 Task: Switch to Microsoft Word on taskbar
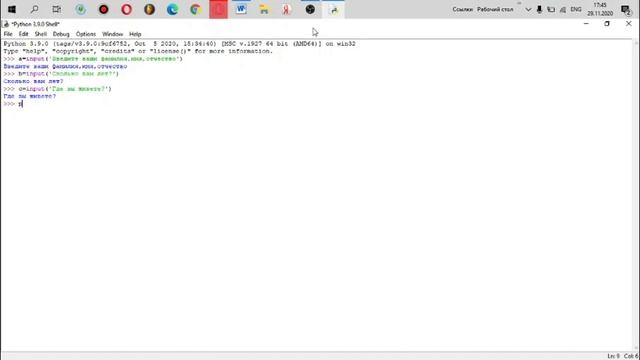tap(241, 9)
